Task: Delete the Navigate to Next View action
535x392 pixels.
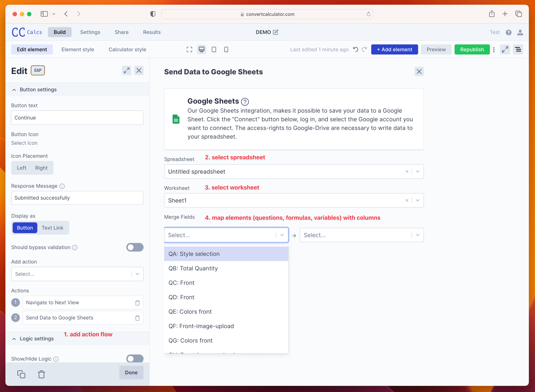Action: tap(138, 303)
